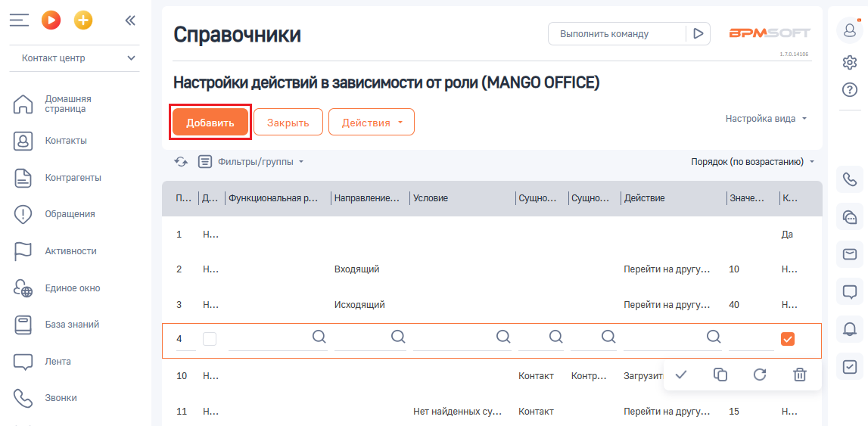Open lookup in row 4 Функциональная роль field
Screen dimensions: 868x426
tap(319, 337)
